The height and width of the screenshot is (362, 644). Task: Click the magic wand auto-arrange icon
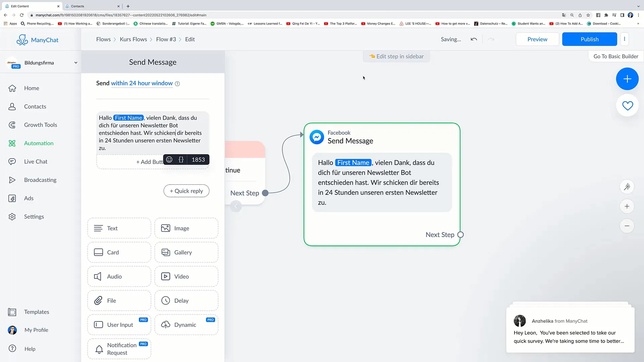(x=627, y=187)
